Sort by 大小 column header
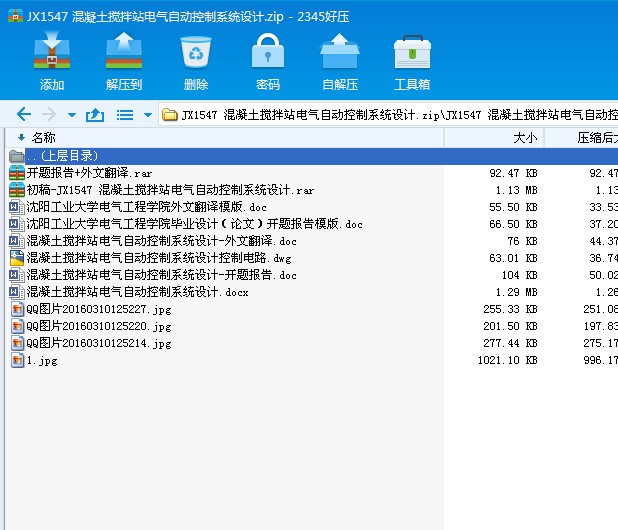This screenshot has height=530, width=618. tap(494, 138)
